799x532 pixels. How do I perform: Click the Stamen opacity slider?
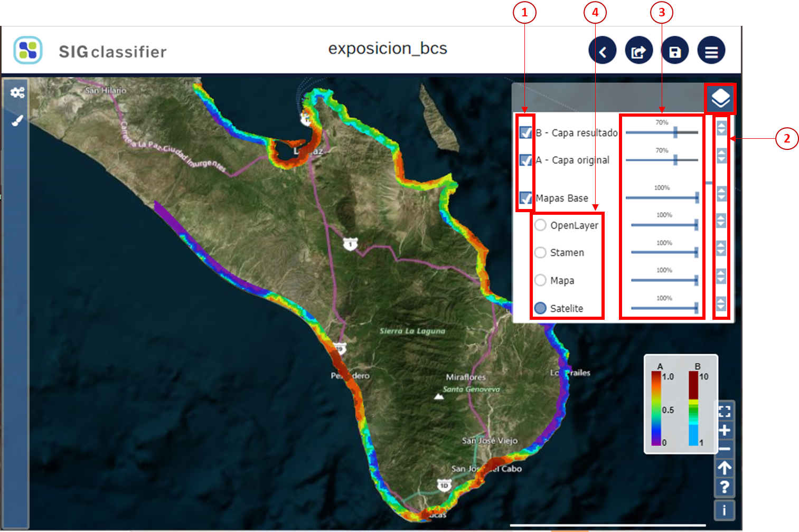(x=664, y=252)
